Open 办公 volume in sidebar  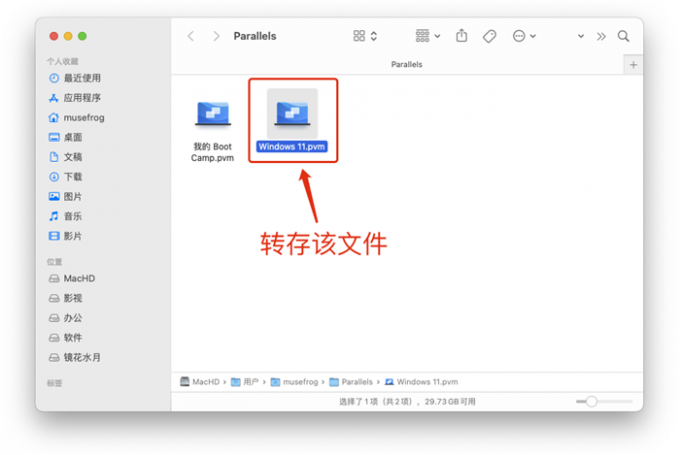click(72, 318)
